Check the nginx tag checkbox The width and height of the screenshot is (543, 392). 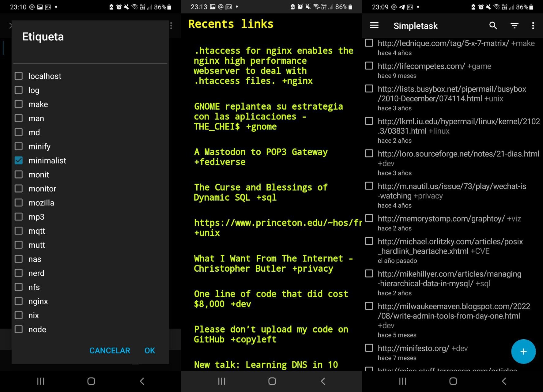pos(19,301)
